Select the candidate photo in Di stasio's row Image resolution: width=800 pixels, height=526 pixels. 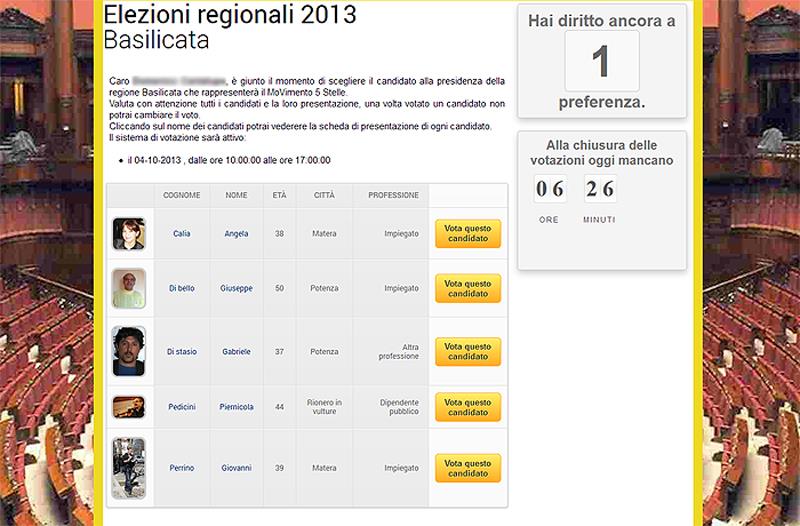(128, 351)
